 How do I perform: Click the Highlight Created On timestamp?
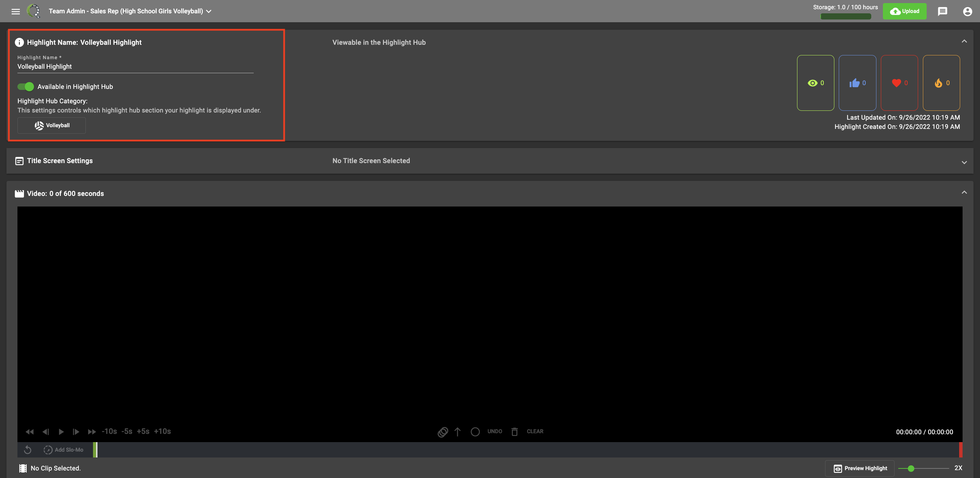[897, 127]
